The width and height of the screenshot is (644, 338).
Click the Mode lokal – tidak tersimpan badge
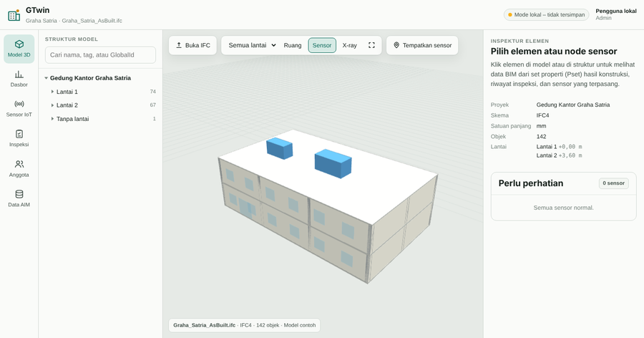pos(546,15)
